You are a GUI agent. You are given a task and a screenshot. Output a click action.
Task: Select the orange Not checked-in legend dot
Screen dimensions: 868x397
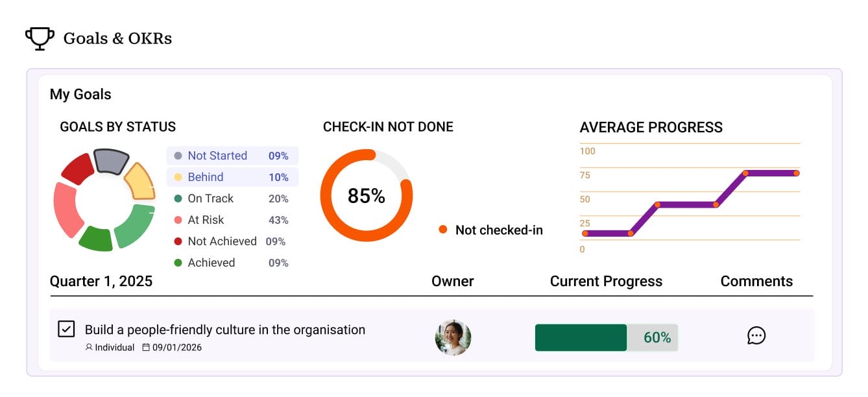pos(442,229)
